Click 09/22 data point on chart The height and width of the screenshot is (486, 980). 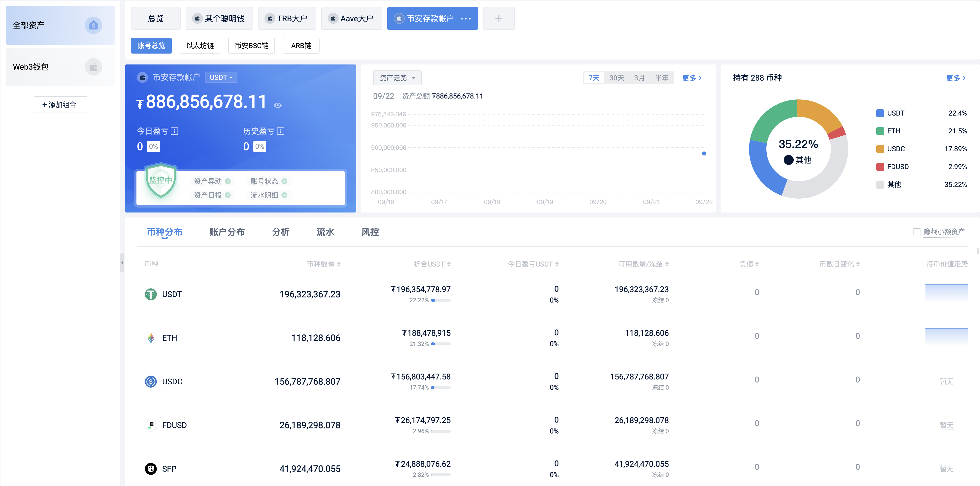point(704,154)
